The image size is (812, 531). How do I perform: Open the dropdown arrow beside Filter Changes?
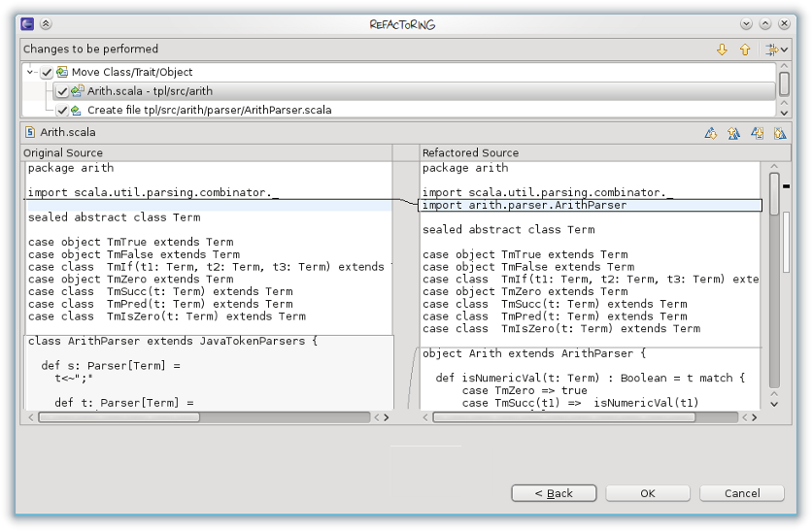[x=785, y=50]
